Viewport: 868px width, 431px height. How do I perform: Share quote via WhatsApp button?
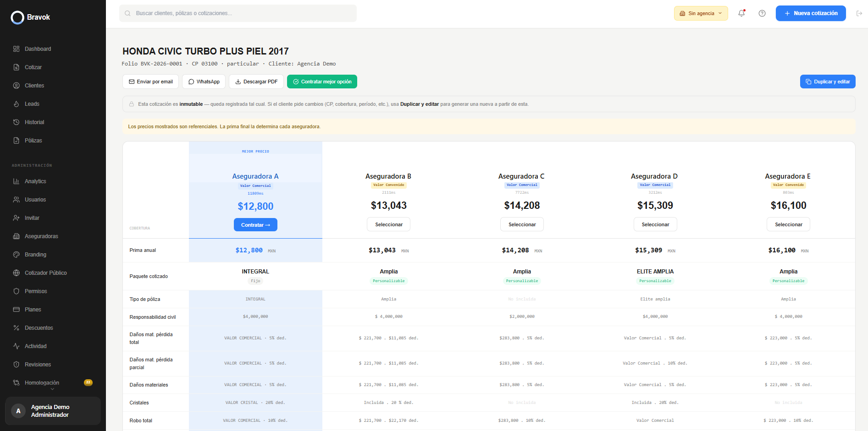[x=204, y=82]
